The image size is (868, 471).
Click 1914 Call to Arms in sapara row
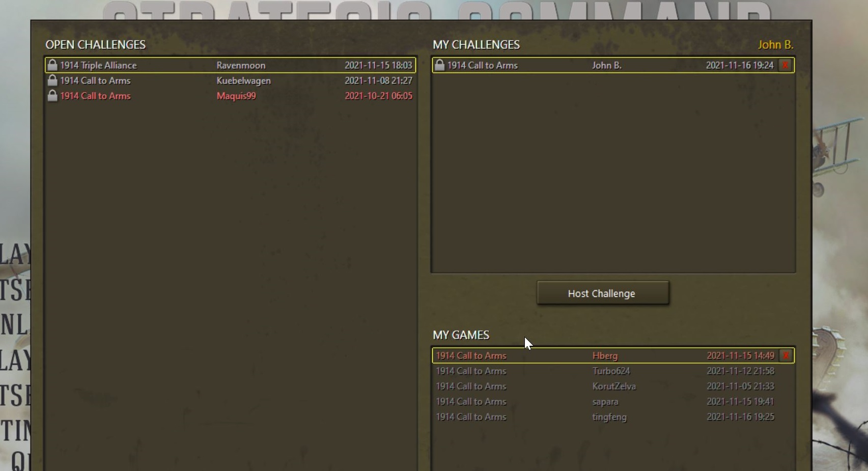(x=471, y=401)
